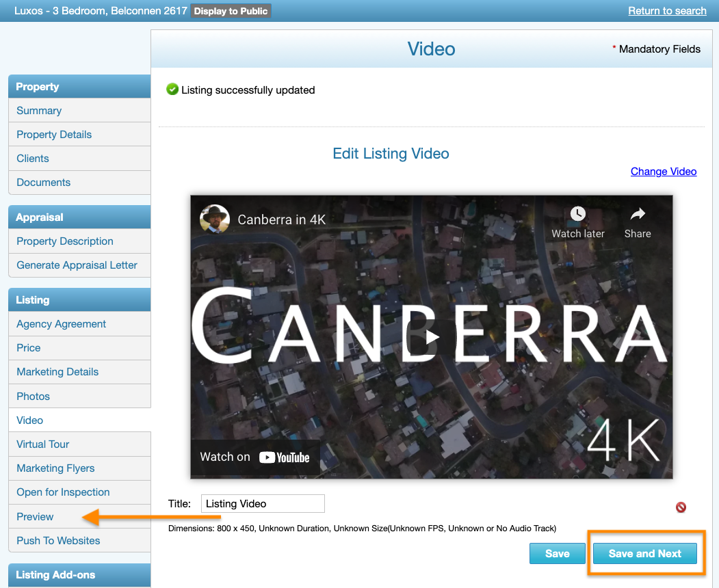Play the Canberra in 4K video
Screen dimensions: 719x588
pyautogui.click(x=431, y=336)
